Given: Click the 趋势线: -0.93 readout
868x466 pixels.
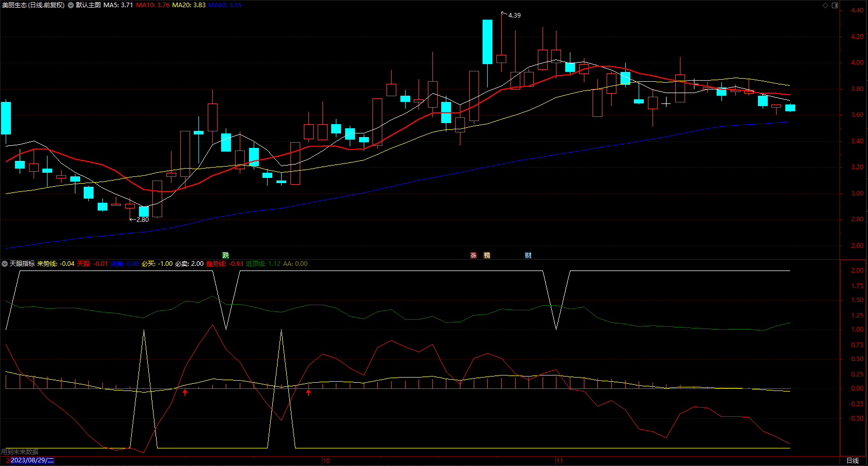Looking at the screenshot, I should pyautogui.click(x=225, y=264).
